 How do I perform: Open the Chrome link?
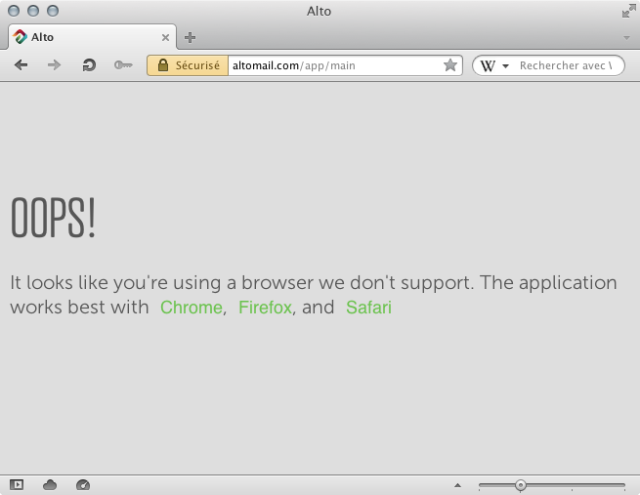191,307
